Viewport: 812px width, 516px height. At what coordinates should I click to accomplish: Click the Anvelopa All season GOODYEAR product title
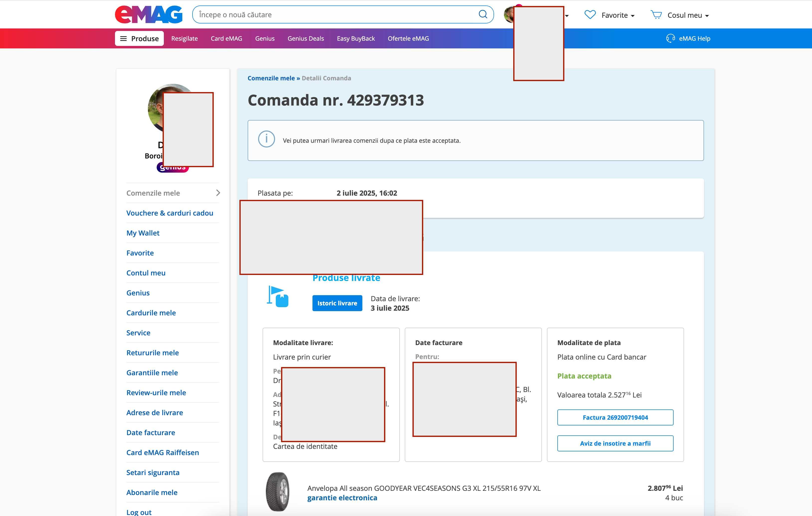[424, 488]
